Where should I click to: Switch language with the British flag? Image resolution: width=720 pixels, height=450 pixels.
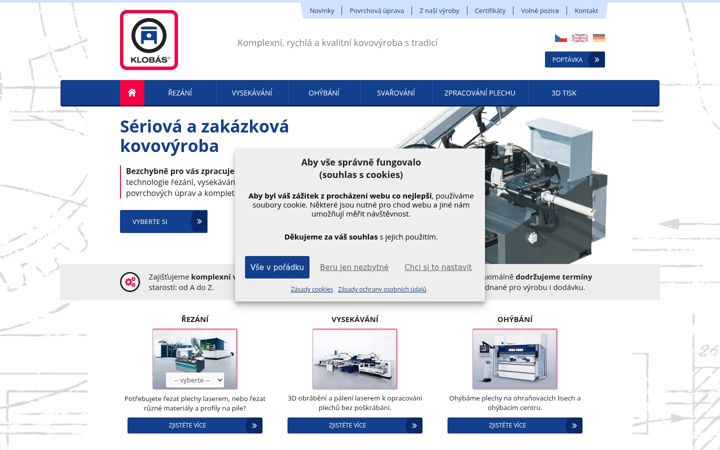click(x=579, y=38)
